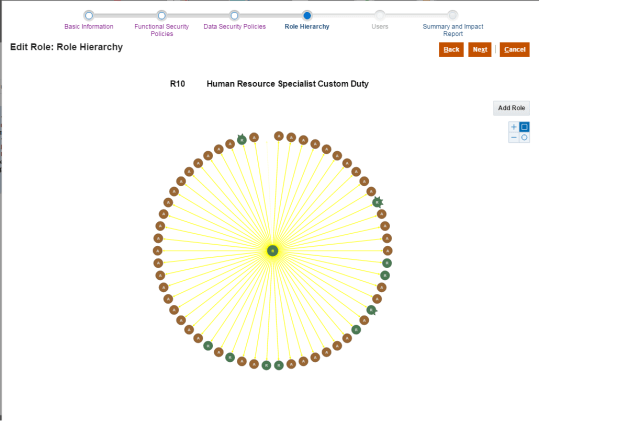Switch to the square layout view
Image resolution: width=628 pixels, height=421 pixels.
(524, 127)
